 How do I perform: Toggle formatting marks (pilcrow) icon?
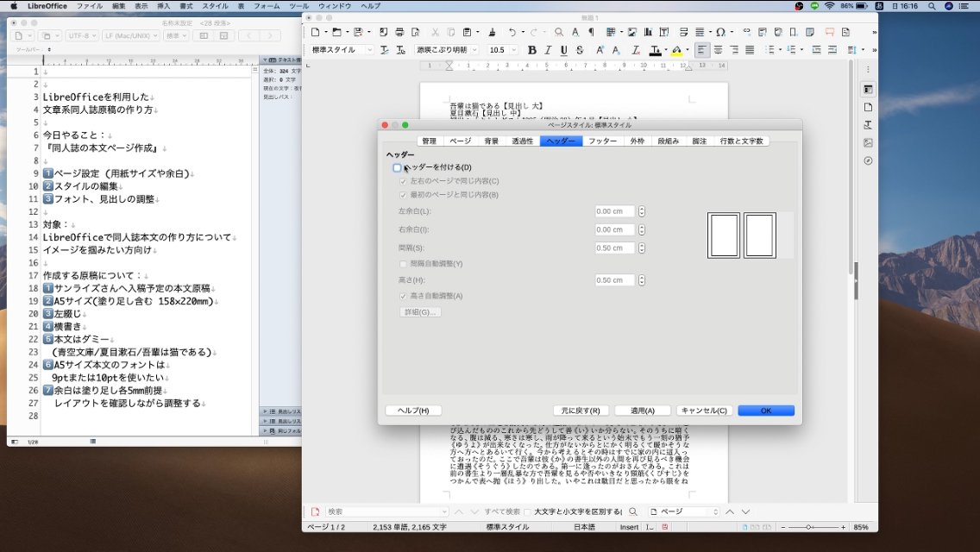tap(591, 32)
